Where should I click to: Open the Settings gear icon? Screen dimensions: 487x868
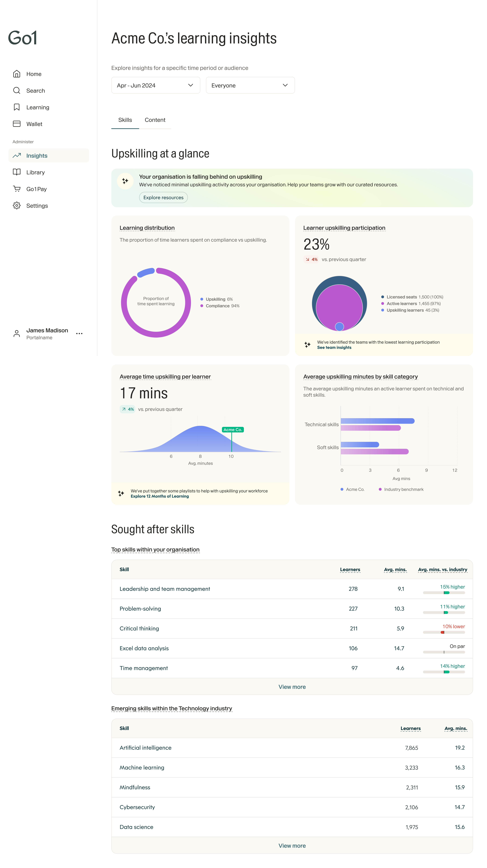17,206
